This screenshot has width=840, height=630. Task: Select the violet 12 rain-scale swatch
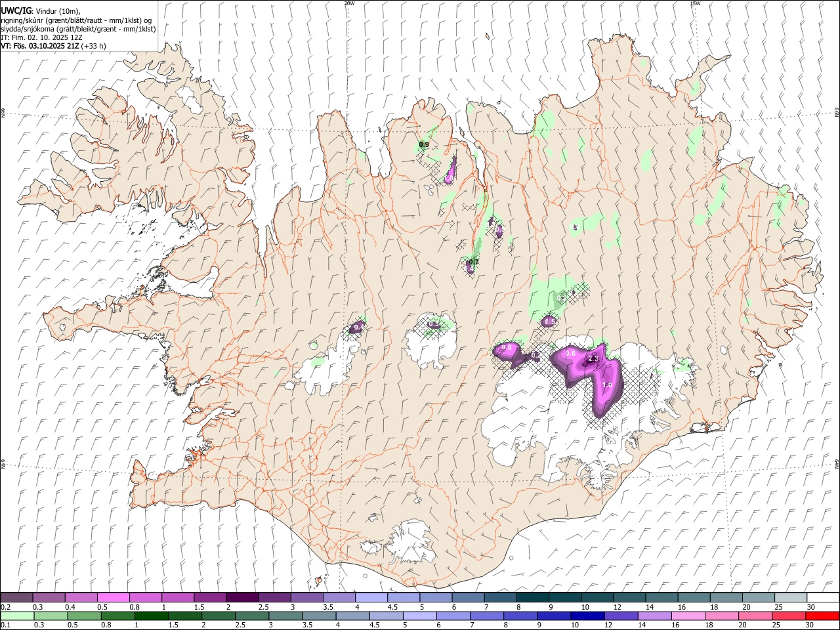621,616
